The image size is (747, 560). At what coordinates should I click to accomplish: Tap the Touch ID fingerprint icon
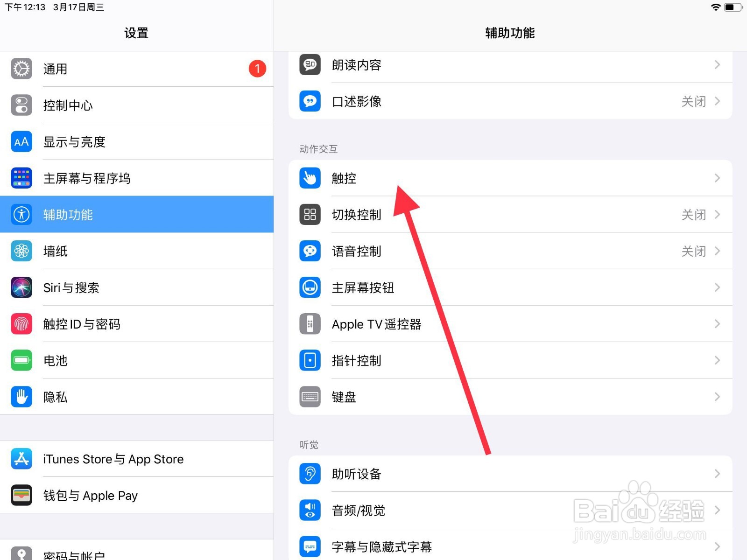[x=21, y=323]
